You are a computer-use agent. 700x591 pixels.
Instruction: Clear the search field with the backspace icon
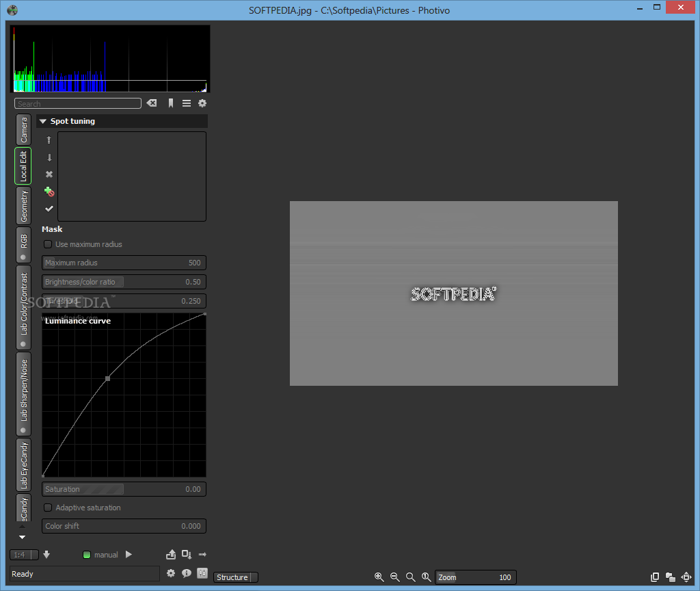pos(152,103)
